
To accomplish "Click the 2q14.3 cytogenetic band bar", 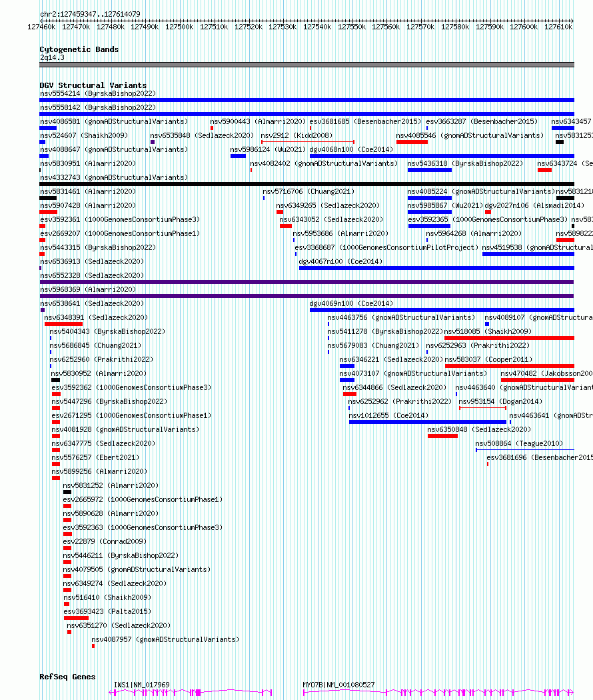I will (x=306, y=65).
